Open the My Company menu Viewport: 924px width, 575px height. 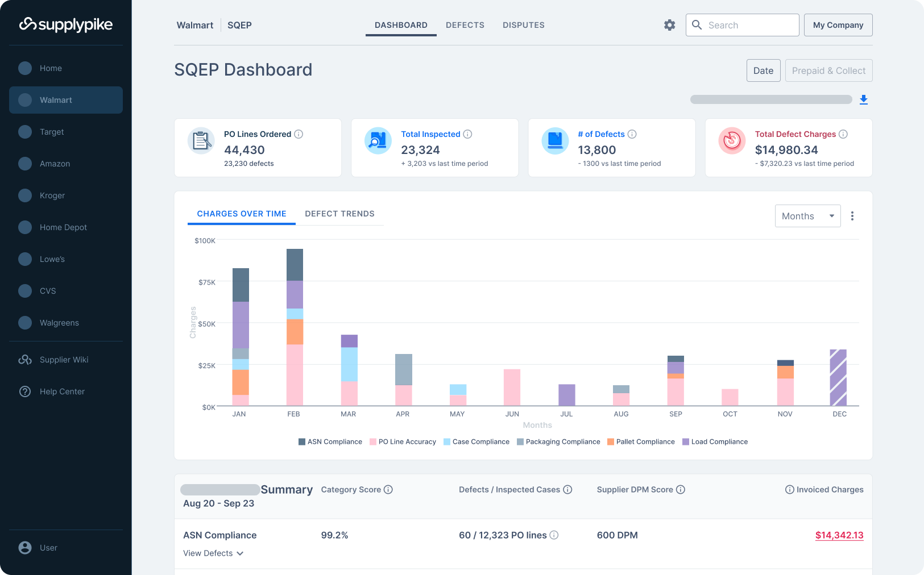tap(838, 25)
